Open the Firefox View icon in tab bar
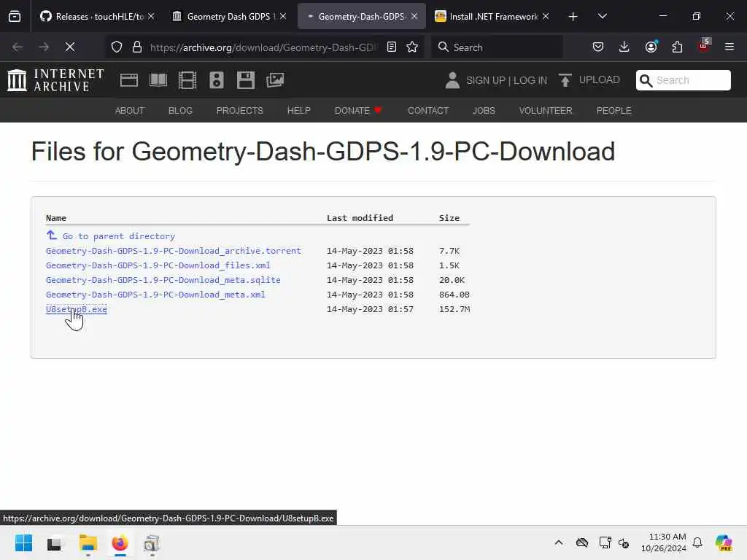The width and height of the screenshot is (747, 560). click(x=15, y=17)
